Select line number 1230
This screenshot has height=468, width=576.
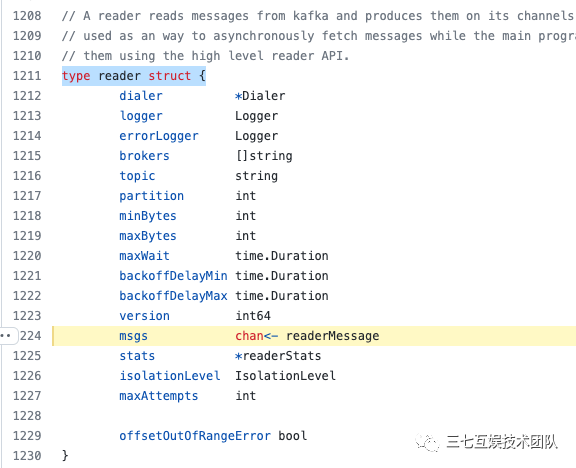[x=27, y=456]
